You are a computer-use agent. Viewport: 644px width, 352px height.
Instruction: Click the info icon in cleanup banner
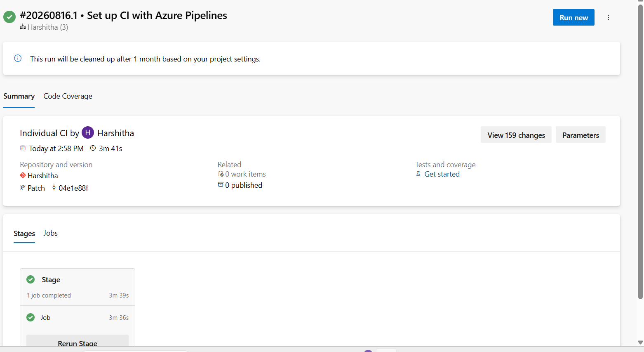tap(18, 58)
